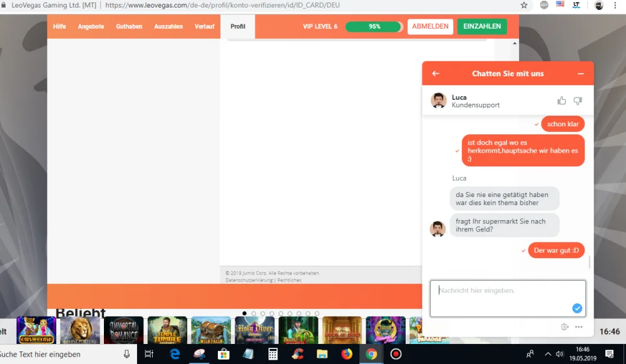Click the 'schon klar' chat message
Viewport: 626px width, 364px height.
tap(563, 124)
